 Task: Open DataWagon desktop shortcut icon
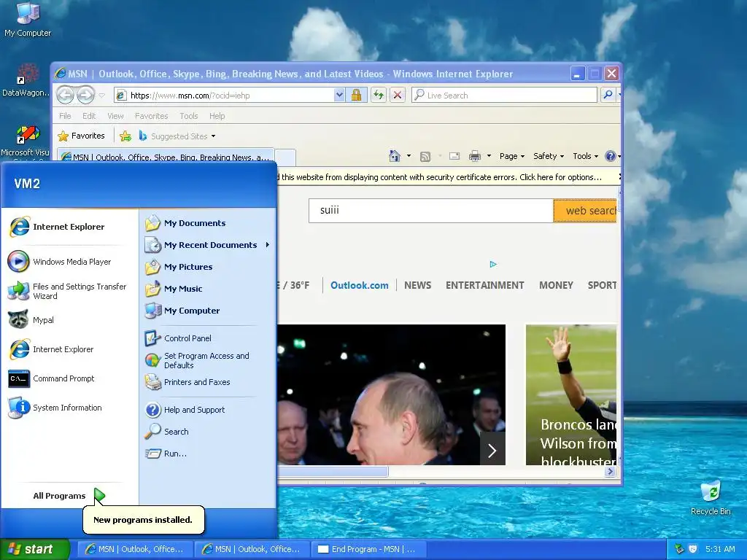[x=26, y=80]
